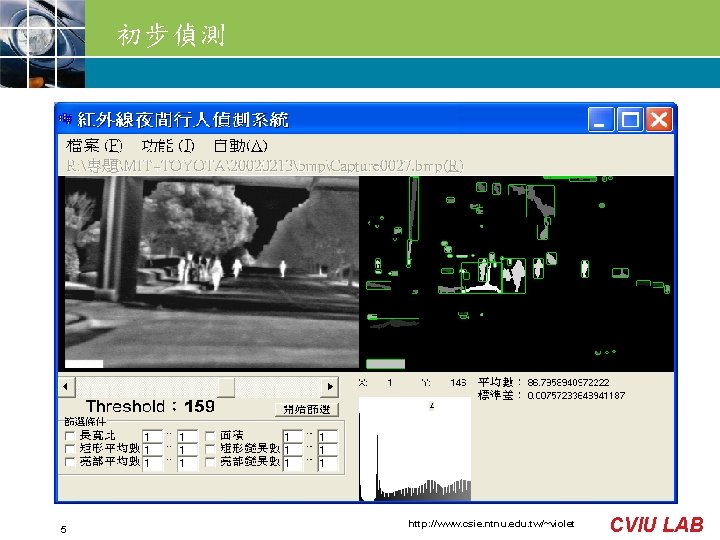Minimize the 紅外線夜間行人偵測系統 window

coord(601,120)
